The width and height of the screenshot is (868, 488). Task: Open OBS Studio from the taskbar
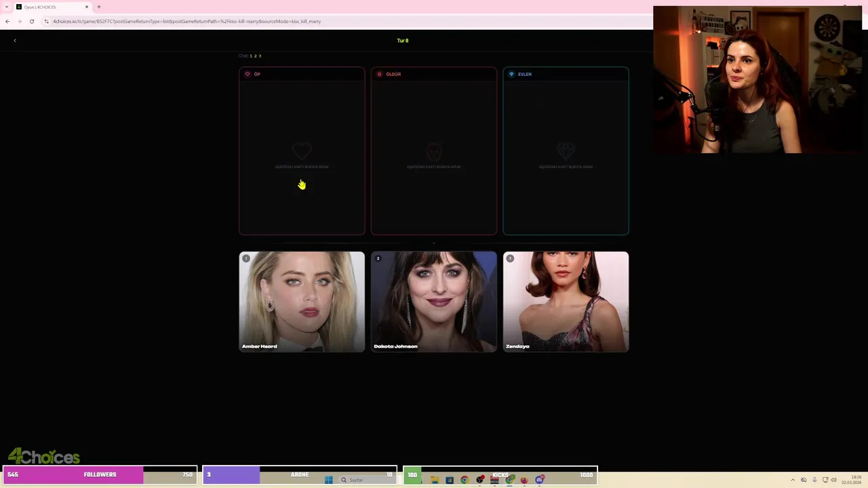(x=479, y=480)
